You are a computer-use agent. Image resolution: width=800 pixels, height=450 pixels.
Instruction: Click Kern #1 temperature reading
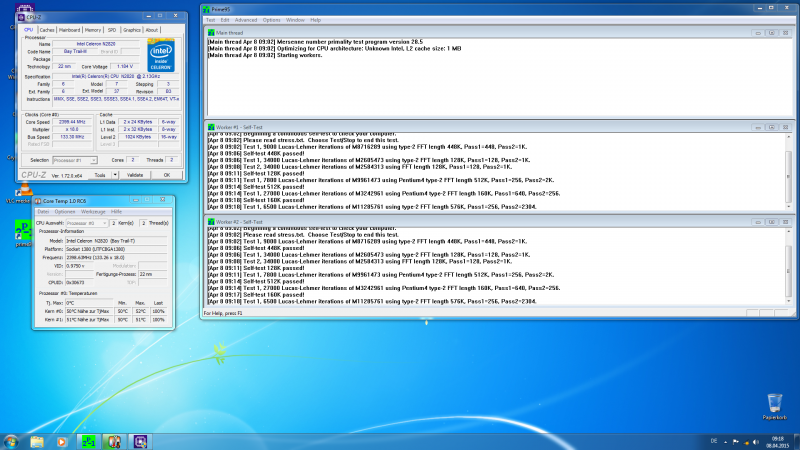coord(89,319)
